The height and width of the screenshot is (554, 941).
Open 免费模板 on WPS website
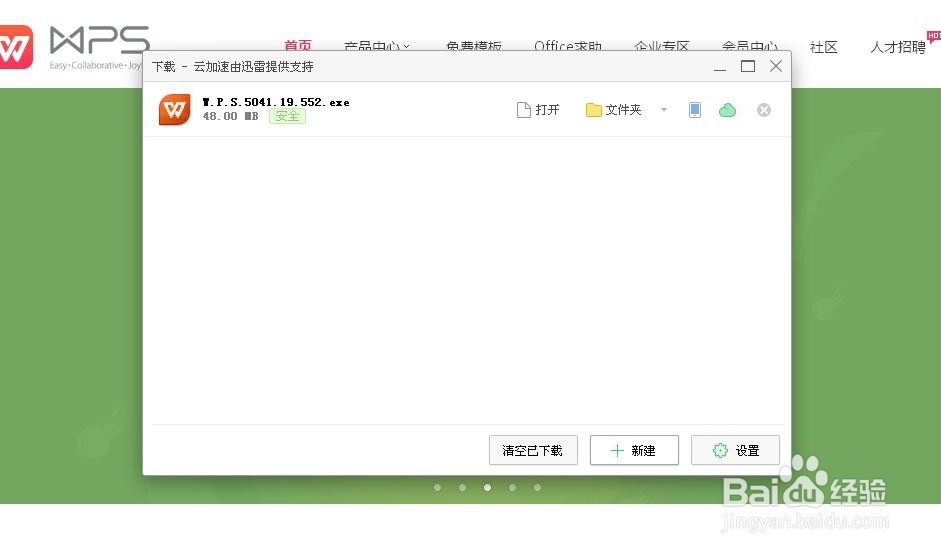(x=474, y=46)
